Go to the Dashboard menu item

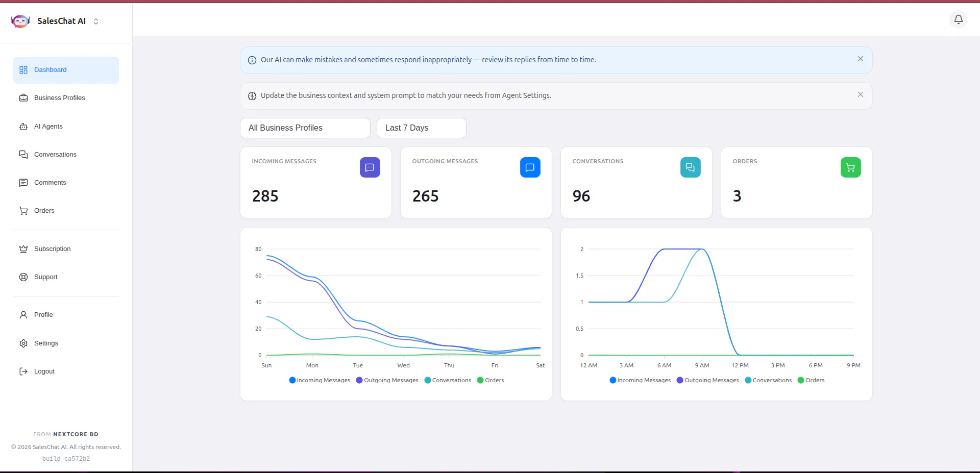(x=66, y=70)
